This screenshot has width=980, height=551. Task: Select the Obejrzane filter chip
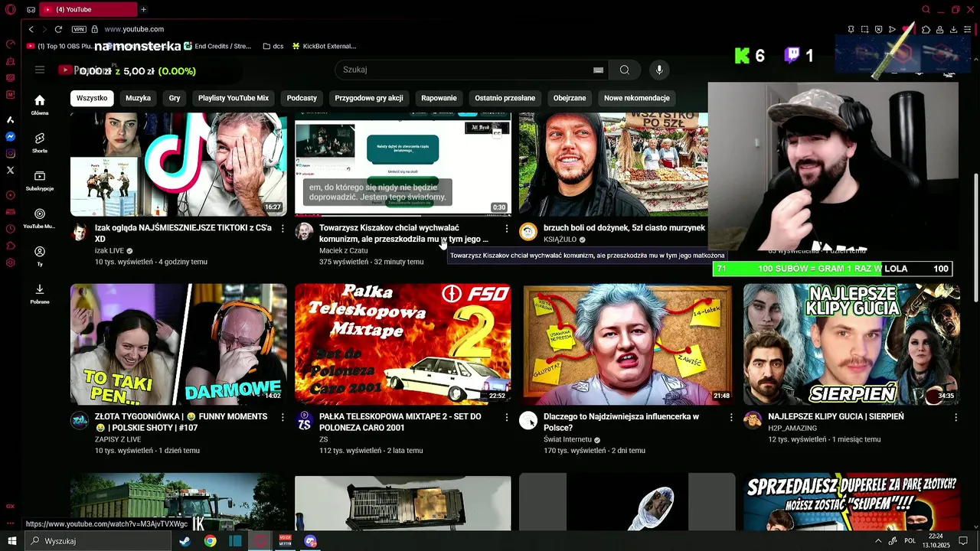click(x=570, y=98)
